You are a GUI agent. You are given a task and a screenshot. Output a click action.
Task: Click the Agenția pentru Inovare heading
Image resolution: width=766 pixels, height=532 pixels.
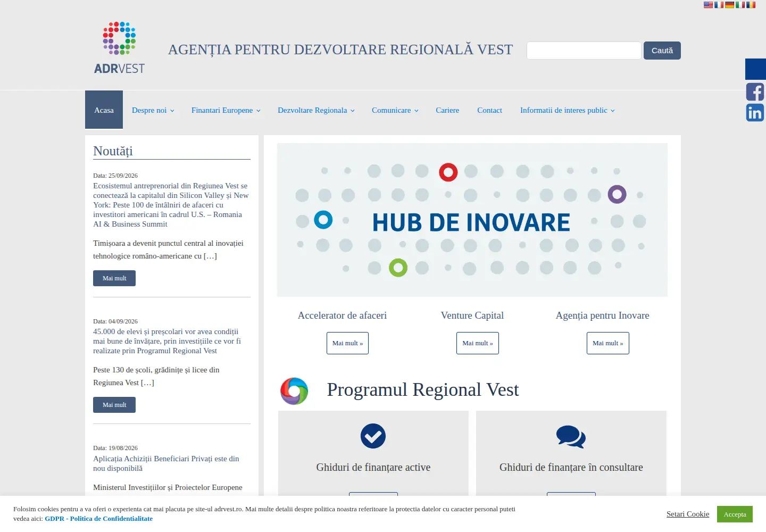pyautogui.click(x=603, y=315)
